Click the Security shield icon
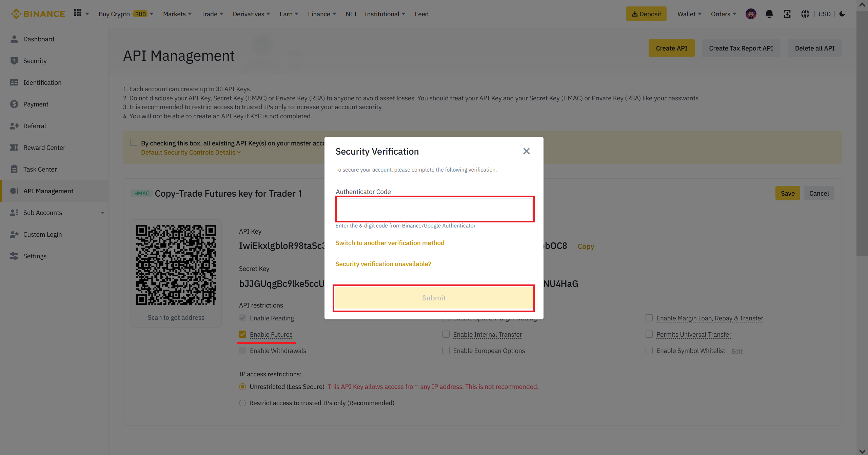Viewport: 868px width, 455px height. tap(14, 61)
